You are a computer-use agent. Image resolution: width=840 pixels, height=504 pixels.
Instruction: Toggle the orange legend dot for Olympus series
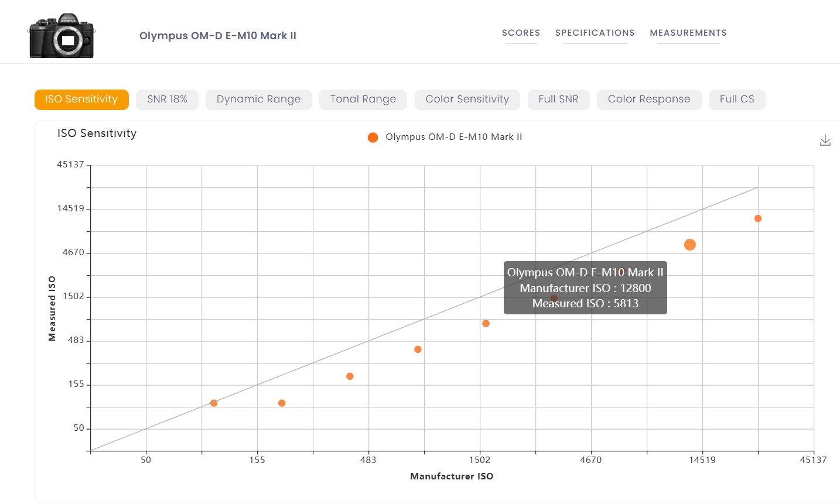373,138
